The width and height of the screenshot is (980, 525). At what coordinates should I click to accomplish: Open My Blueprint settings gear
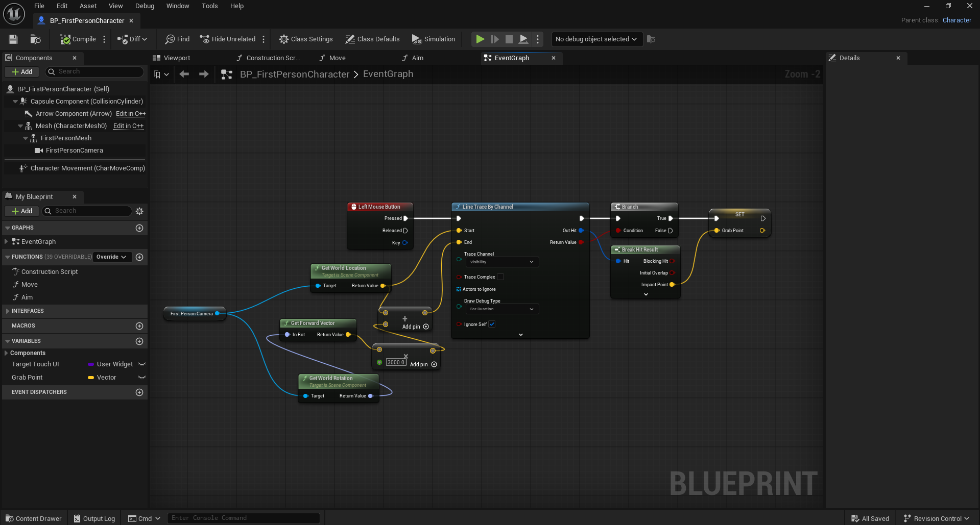(139, 211)
